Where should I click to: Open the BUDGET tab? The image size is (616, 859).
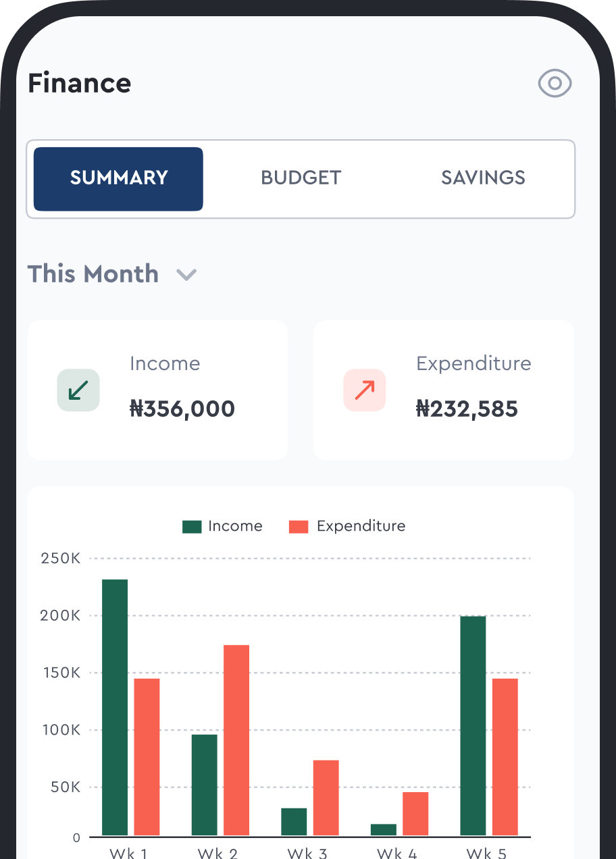(x=301, y=179)
